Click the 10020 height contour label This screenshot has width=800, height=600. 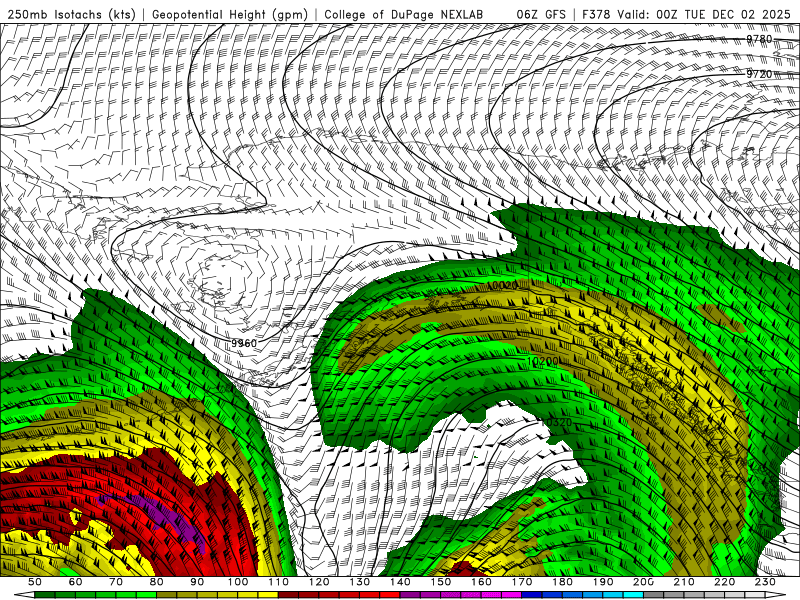coord(503,285)
